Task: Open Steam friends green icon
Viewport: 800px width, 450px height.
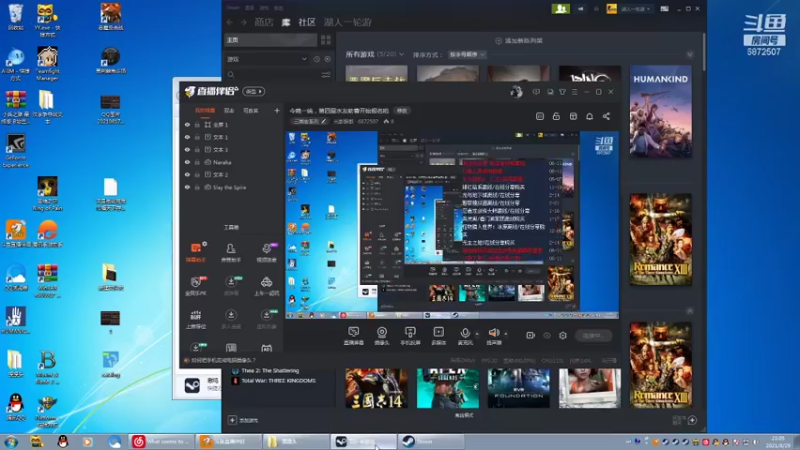Action: click(x=560, y=9)
